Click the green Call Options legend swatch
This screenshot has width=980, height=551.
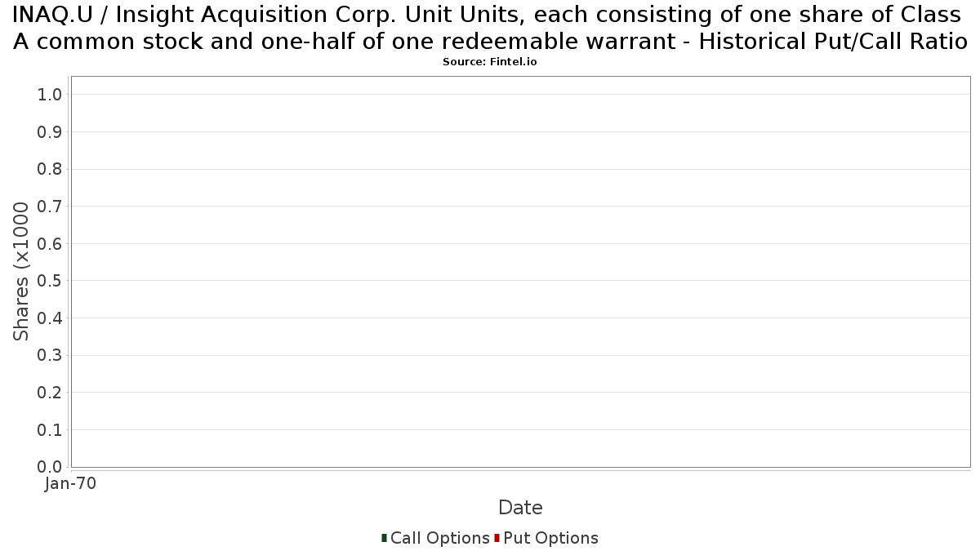coord(384,538)
